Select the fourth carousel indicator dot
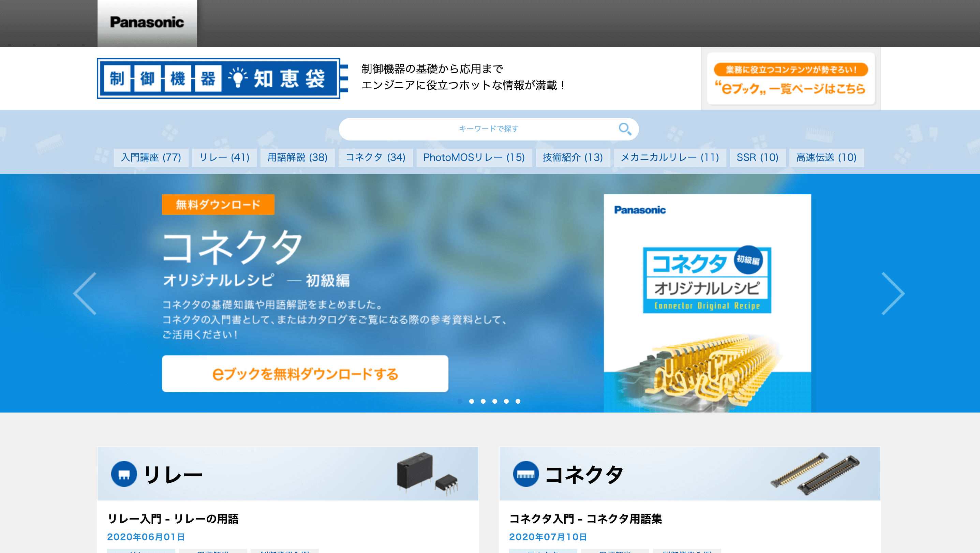Image resolution: width=980 pixels, height=553 pixels. tap(494, 401)
